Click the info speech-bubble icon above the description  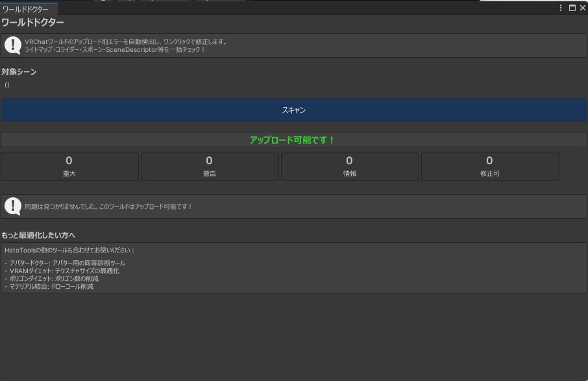click(13, 45)
